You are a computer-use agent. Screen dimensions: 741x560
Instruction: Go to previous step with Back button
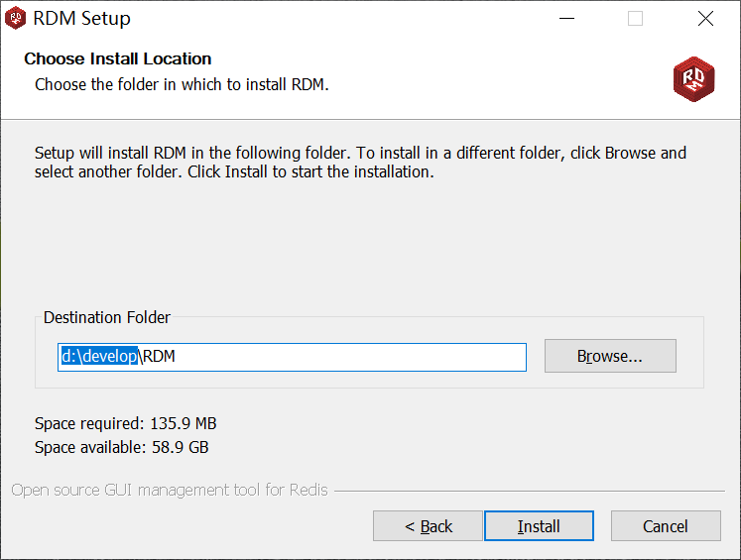click(x=428, y=526)
